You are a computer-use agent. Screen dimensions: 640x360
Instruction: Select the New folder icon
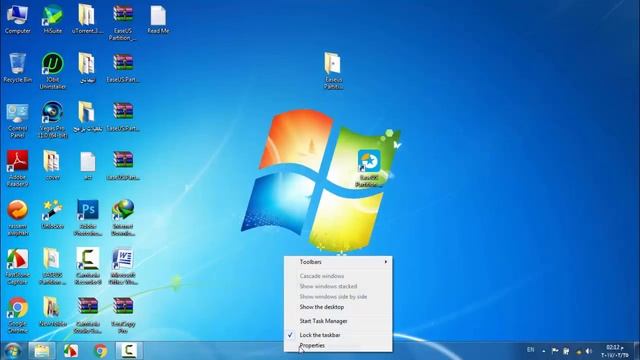53,312
